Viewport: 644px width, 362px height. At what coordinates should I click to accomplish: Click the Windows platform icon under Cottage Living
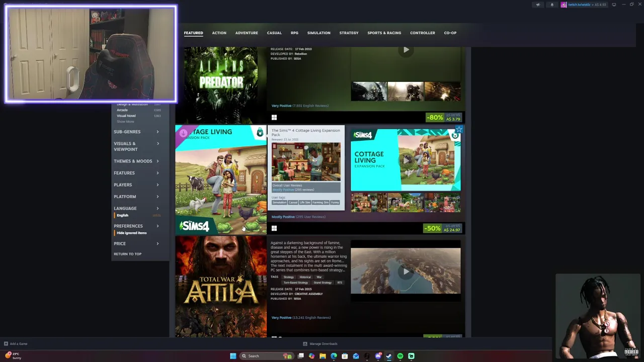[x=274, y=228]
